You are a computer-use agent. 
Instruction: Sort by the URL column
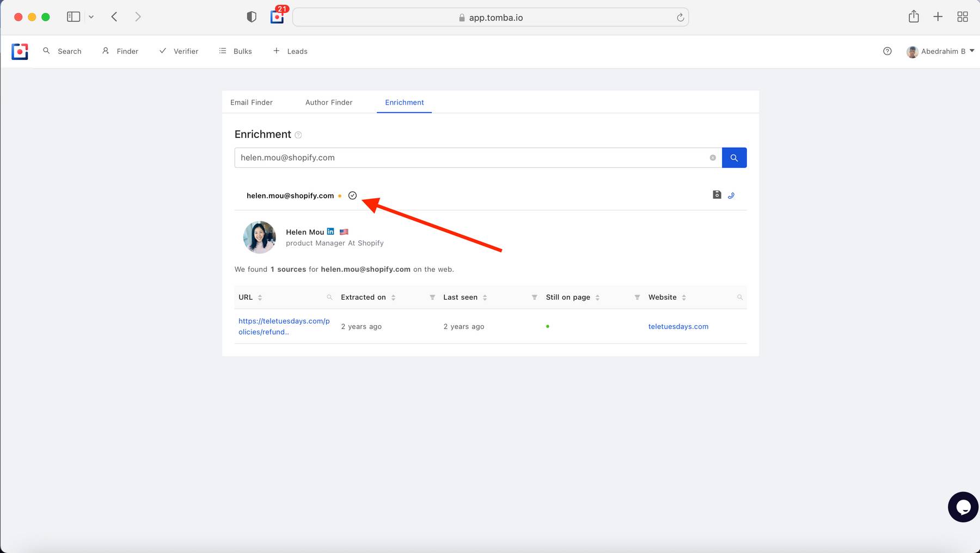(x=260, y=297)
